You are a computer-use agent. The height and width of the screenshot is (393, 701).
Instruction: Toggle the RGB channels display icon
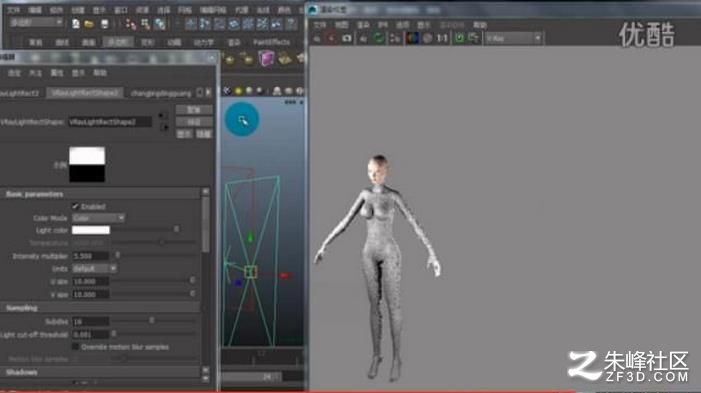pyautogui.click(x=412, y=38)
